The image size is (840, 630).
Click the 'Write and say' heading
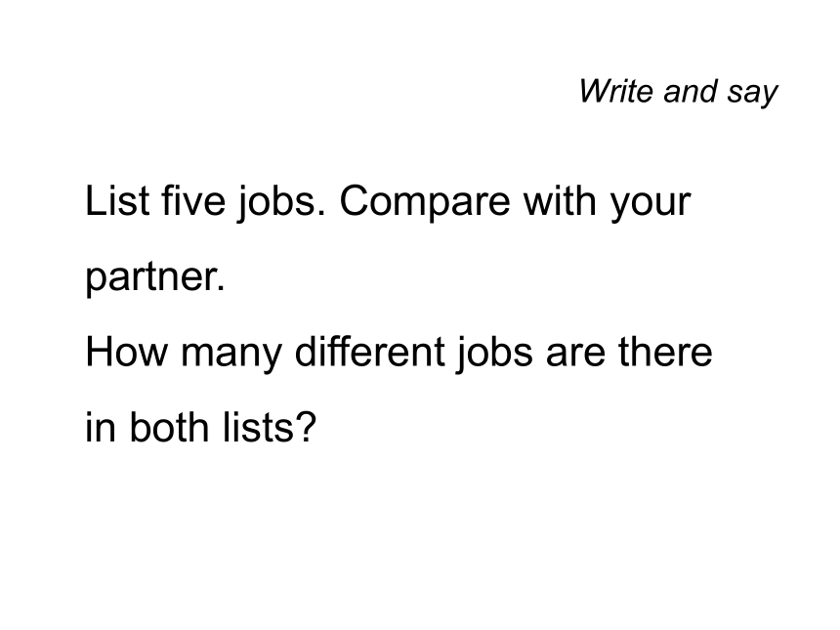(x=678, y=92)
